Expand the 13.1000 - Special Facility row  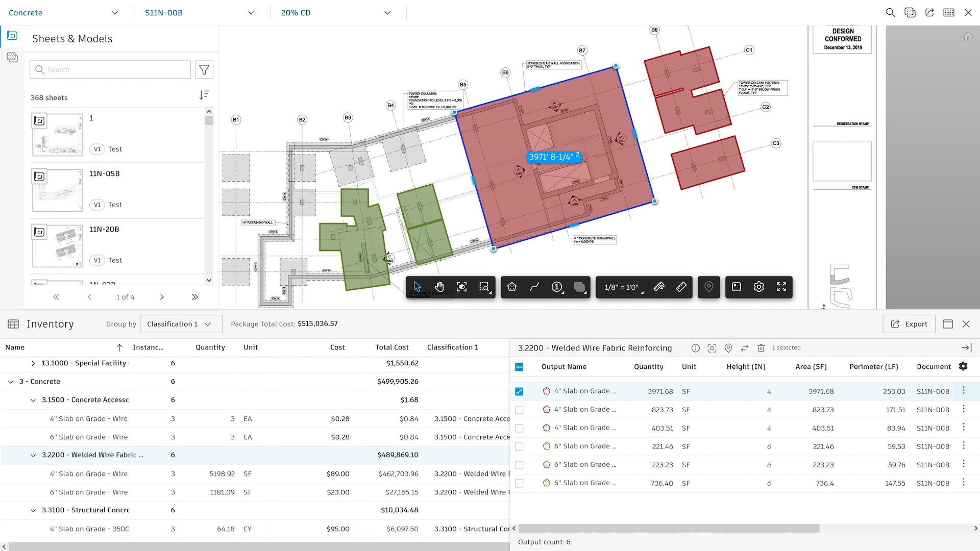coord(33,363)
